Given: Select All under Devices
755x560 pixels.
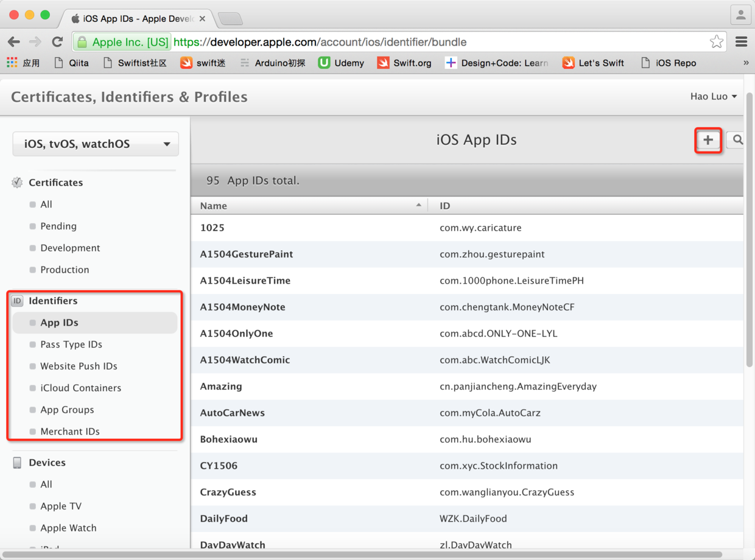Looking at the screenshot, I should coord(46,485).
